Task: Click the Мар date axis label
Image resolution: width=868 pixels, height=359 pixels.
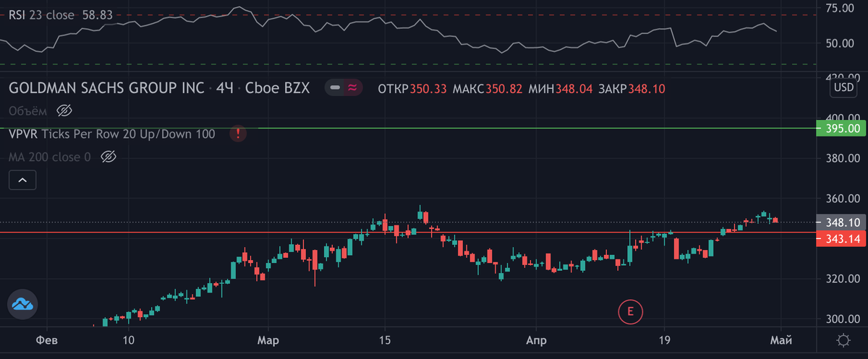Action: tap(269, 340)
